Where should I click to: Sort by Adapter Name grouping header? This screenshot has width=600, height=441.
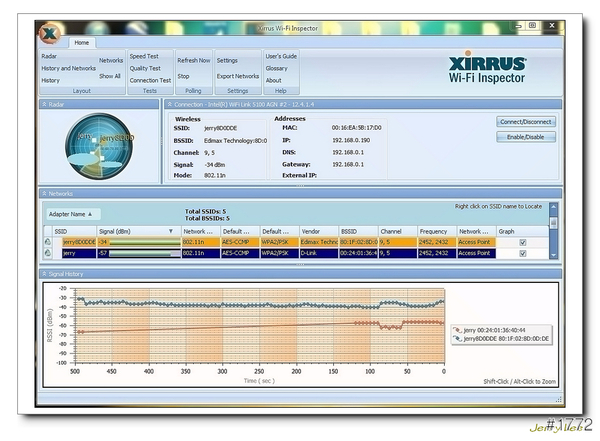click(73, 213)
